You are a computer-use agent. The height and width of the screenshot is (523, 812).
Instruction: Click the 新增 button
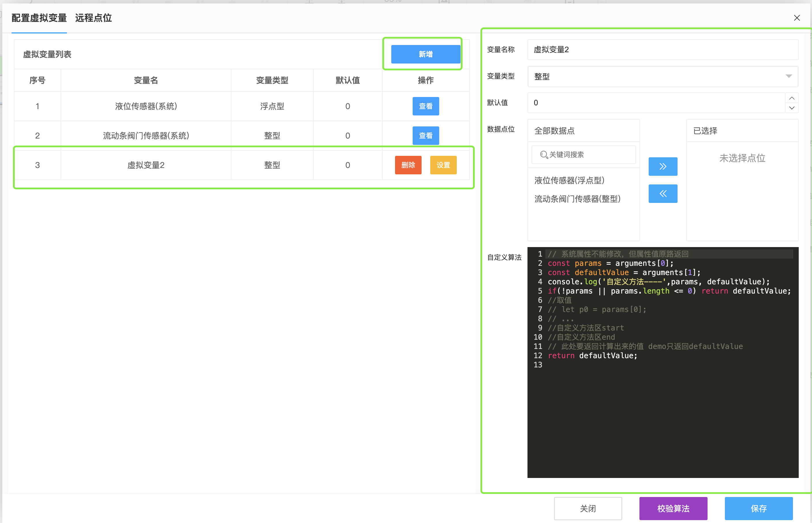click(x=426, y=54)
